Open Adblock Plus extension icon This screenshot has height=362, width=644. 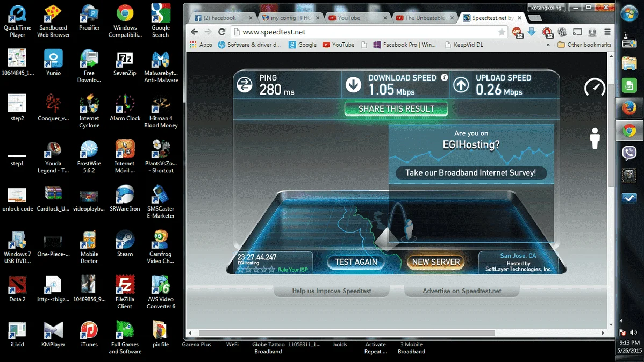tap(517, 32)
